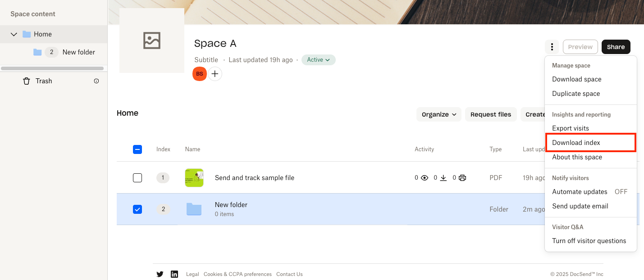
Task: Open the sample file PDF thumbnail
Action: click(x=194, y=178)
